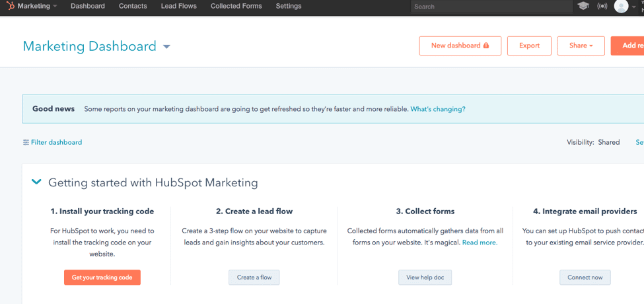The height and width of the screenshot is (304, 644).
Task: Click the 1. Install your tracking code heading
Action: point(102,211)
